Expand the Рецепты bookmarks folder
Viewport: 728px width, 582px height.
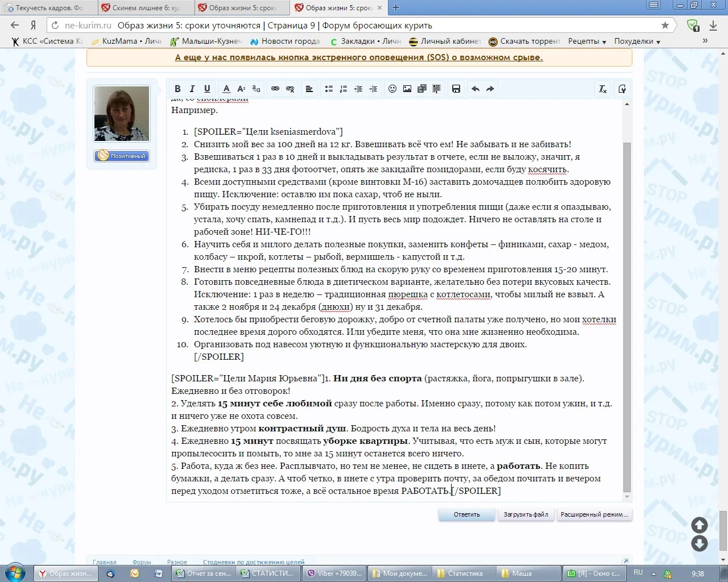click(x=587, y=41)
